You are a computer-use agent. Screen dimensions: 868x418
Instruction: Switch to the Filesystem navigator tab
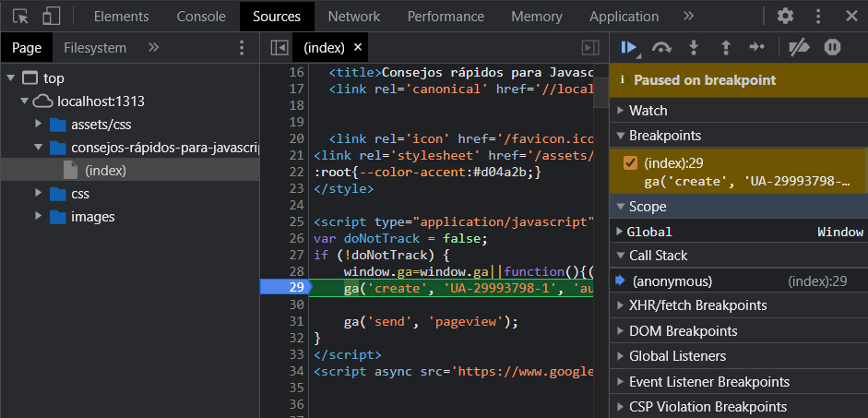coord(95,48)
